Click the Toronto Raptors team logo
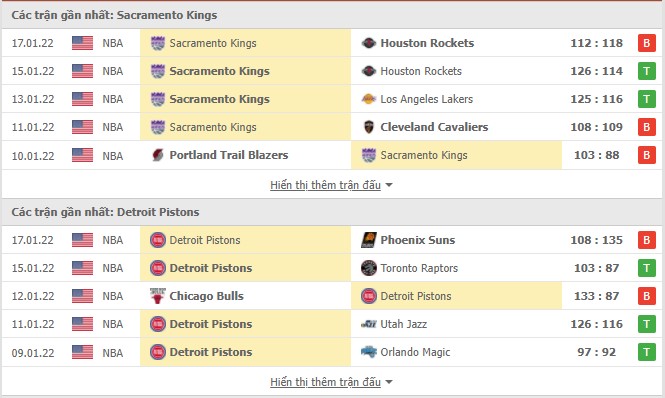 [369, 268]
